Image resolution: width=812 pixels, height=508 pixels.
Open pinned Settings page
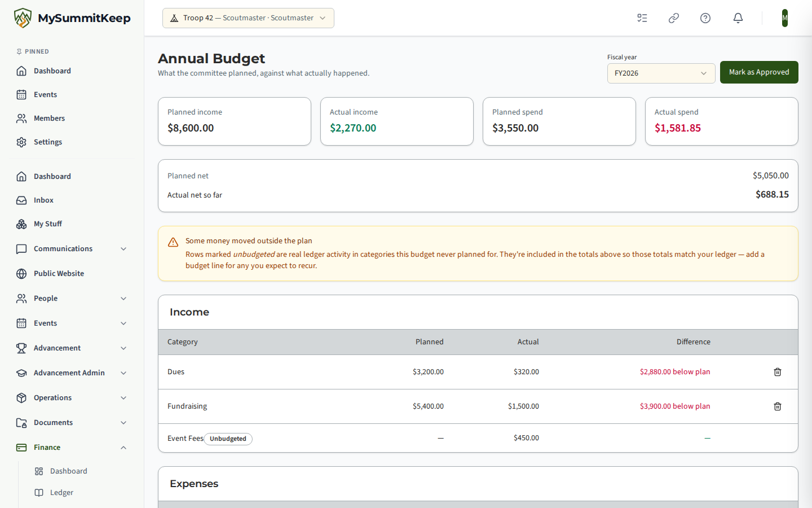[x=72, y=142]
